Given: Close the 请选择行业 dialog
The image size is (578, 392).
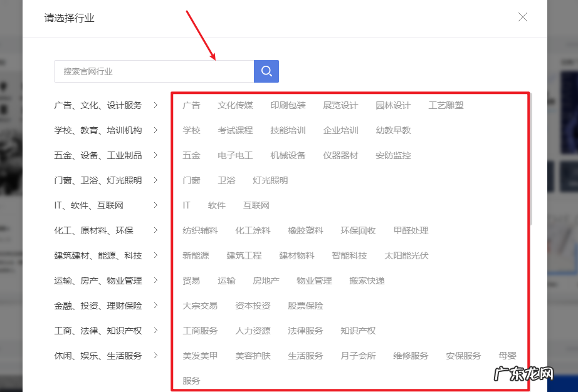Looking at the screenshot, I should pyautogui.click(x=522, y=17).
